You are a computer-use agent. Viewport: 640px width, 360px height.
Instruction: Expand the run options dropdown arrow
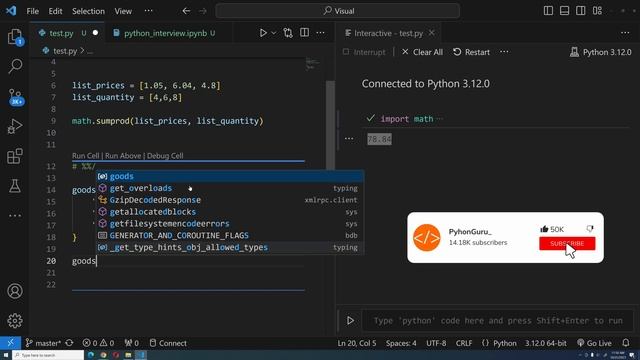click(x=274, y=33)
